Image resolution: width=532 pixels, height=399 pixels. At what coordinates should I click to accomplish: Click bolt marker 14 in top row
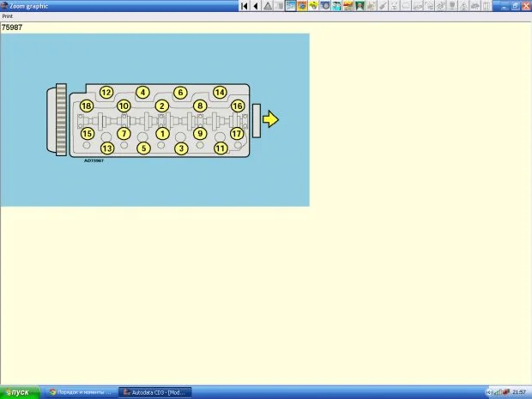tap(219, 93)
